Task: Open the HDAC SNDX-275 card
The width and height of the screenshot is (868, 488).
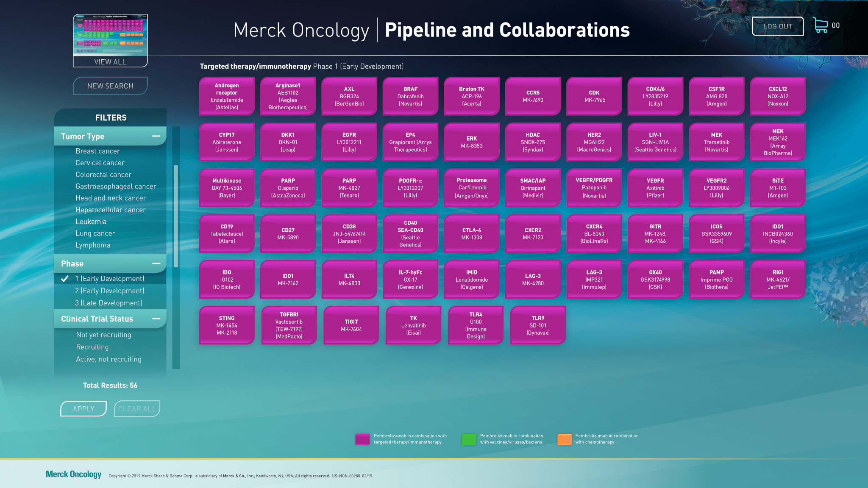Action: [533, 142]
